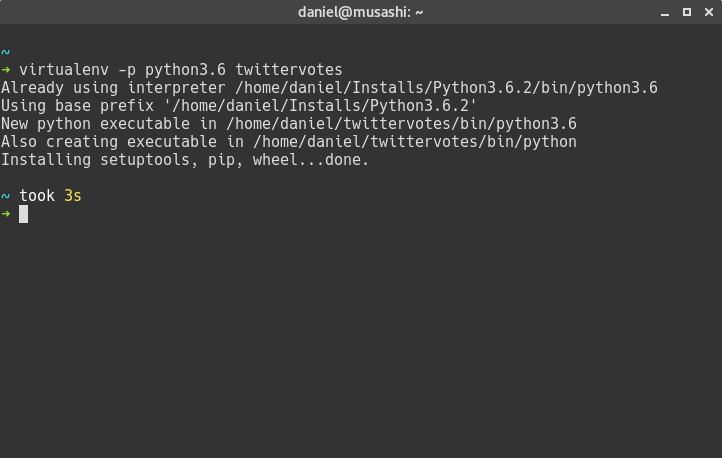Viewport: 722px width, 458px height.
Task: Click the twittervotes/bin/python3.6 executable path
Action: click(x=402, y=124)
